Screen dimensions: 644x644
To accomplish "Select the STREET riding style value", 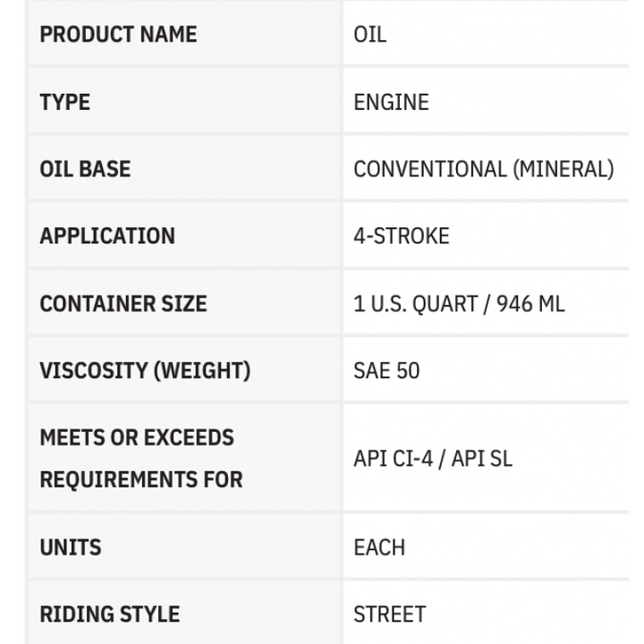I will tap(389, 614).
